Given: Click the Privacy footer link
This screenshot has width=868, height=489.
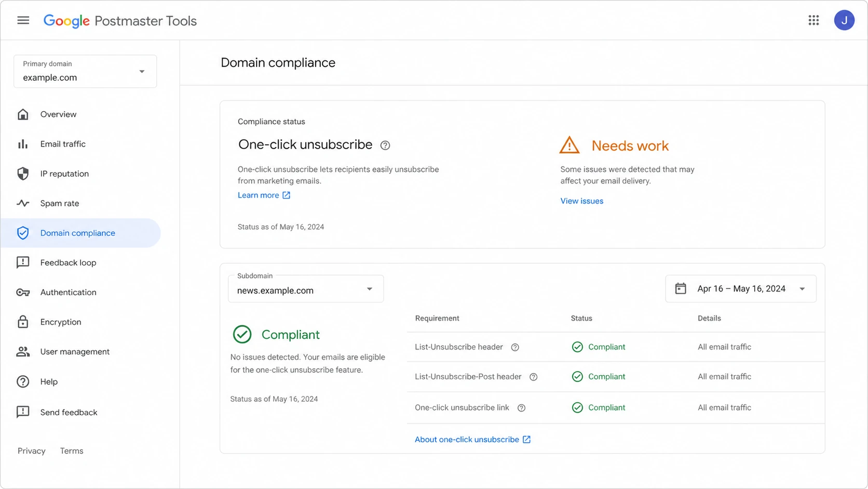Looking at the screenshot, I should (32, 451).
